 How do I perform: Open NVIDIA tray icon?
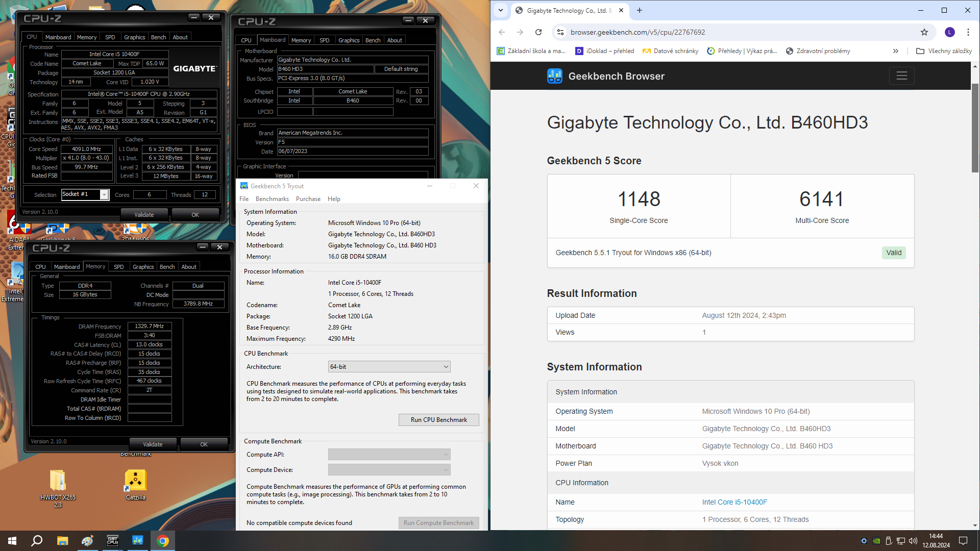876,541
